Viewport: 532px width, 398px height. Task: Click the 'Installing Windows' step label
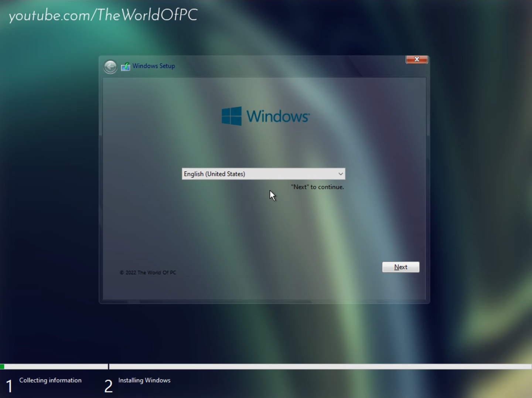[x=144, y=380]
